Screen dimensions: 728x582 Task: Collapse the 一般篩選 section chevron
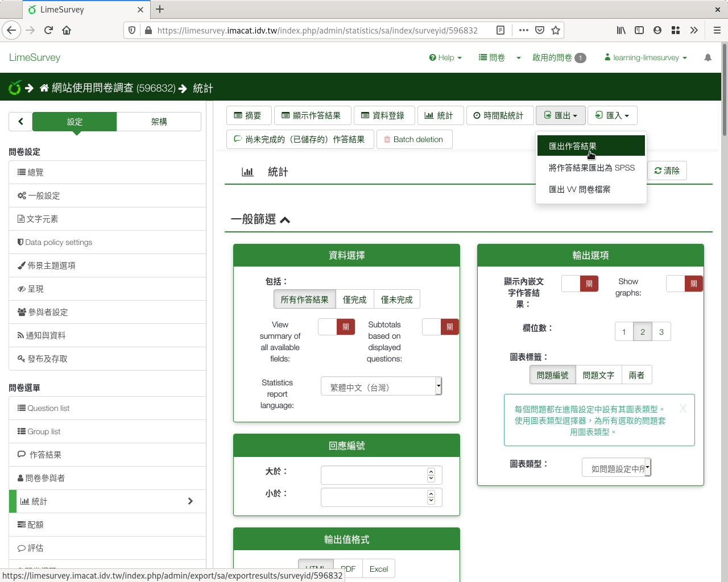(x=285, y=220)
